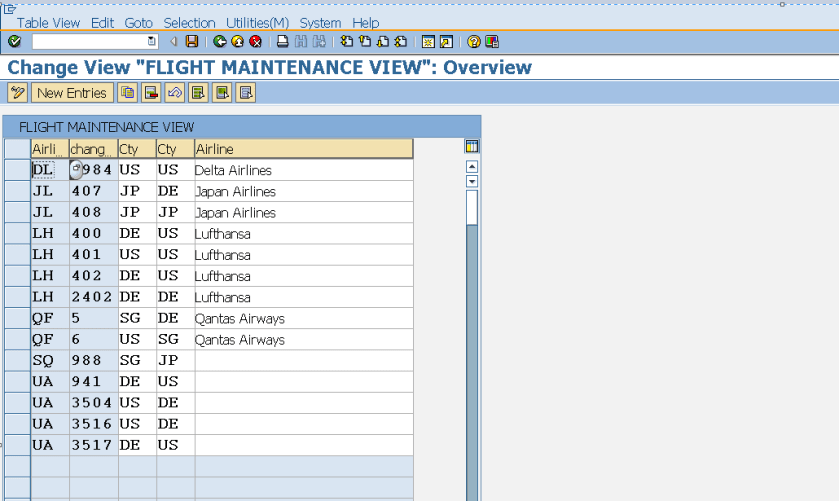The image size is (839, 501).
Task: Click the New Entries button
Action: click(71, 93)
